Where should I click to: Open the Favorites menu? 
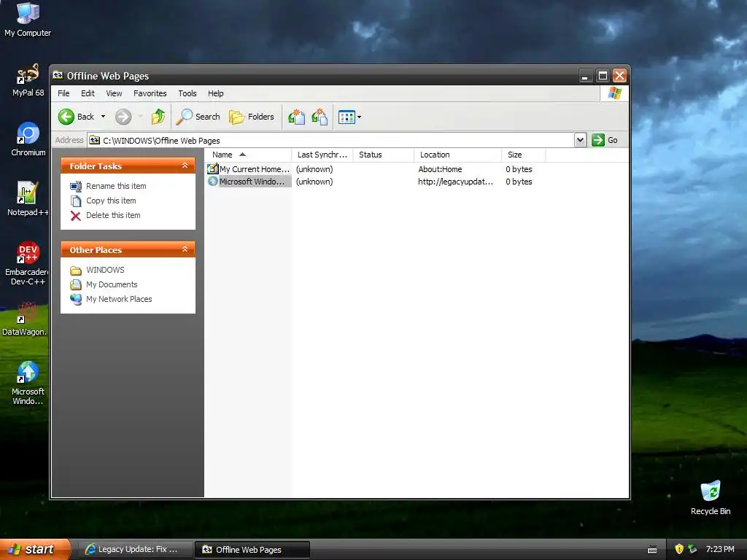[150, 93]
